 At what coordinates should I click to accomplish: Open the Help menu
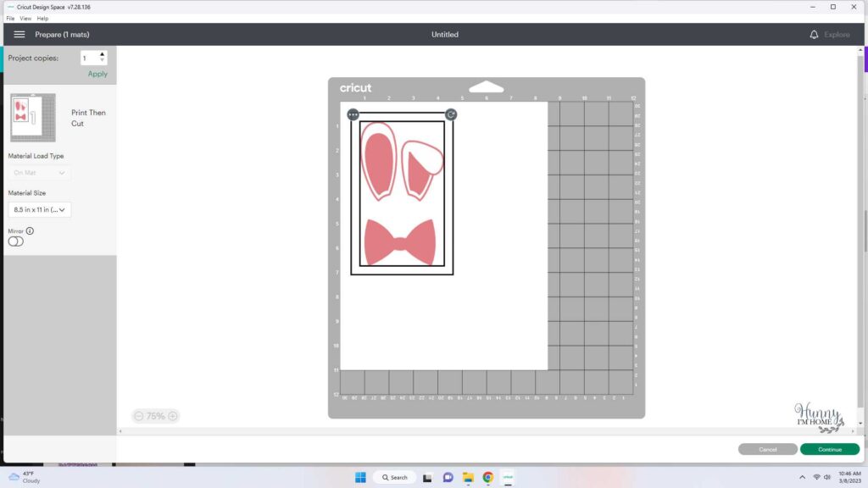pyautogui.click(x=42, y=19)
